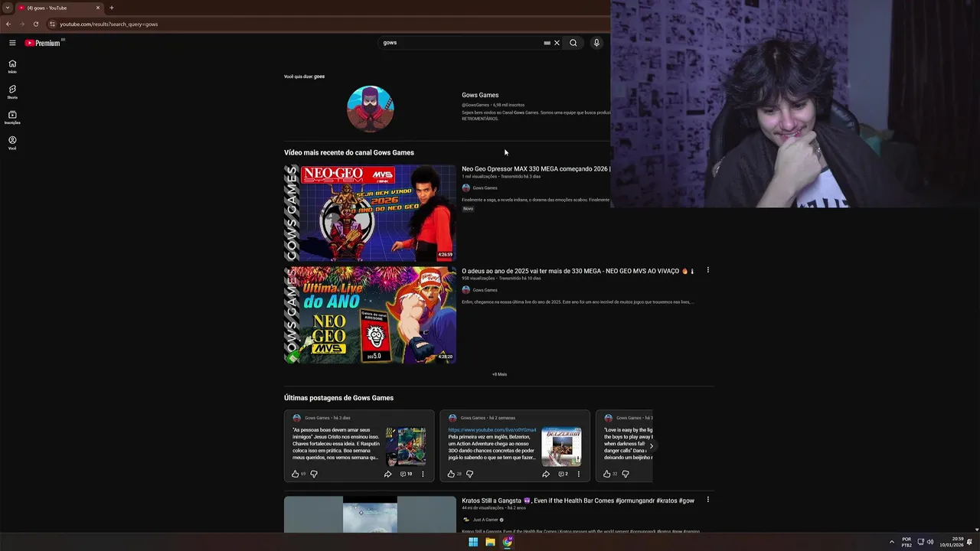The height and width of the screenshot is (551, 980).
Task: Select the gows - YouTube browser tab
Action: pos(60,8)
